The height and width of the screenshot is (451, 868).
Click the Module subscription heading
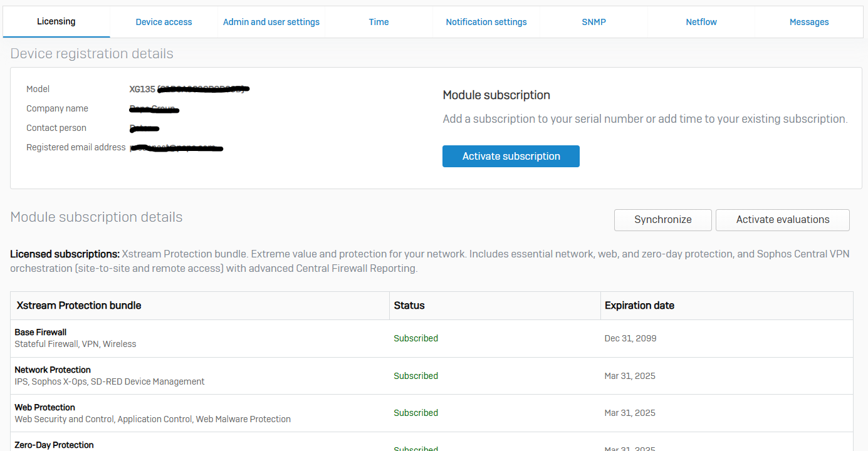pyautogui.click(x=496, y=95)
